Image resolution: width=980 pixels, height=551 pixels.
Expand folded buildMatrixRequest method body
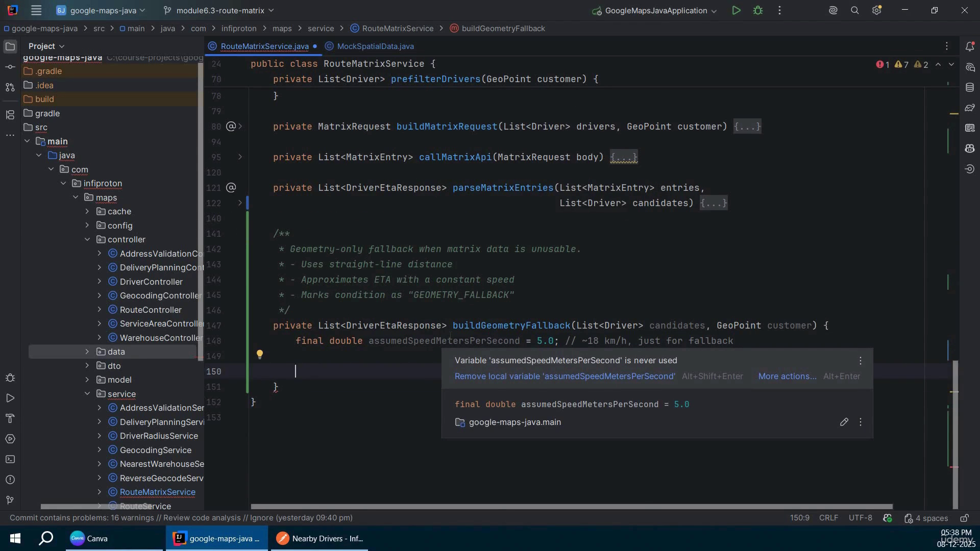747,127
